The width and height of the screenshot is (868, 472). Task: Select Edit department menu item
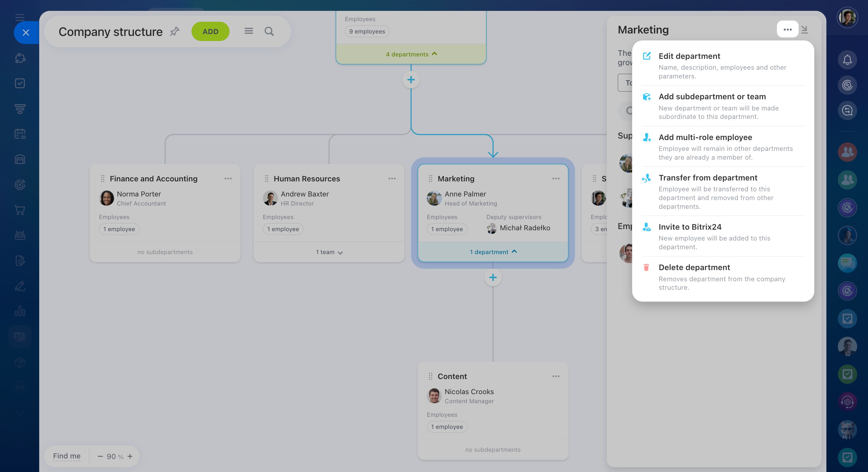click(x=689, y=56)
